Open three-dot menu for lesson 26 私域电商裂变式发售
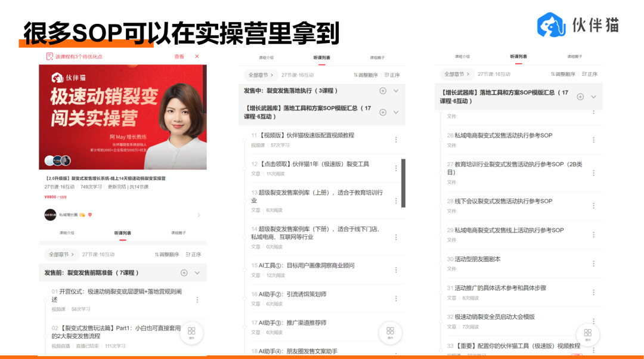The height and width of the screenshot is (359, 644). 593,140
